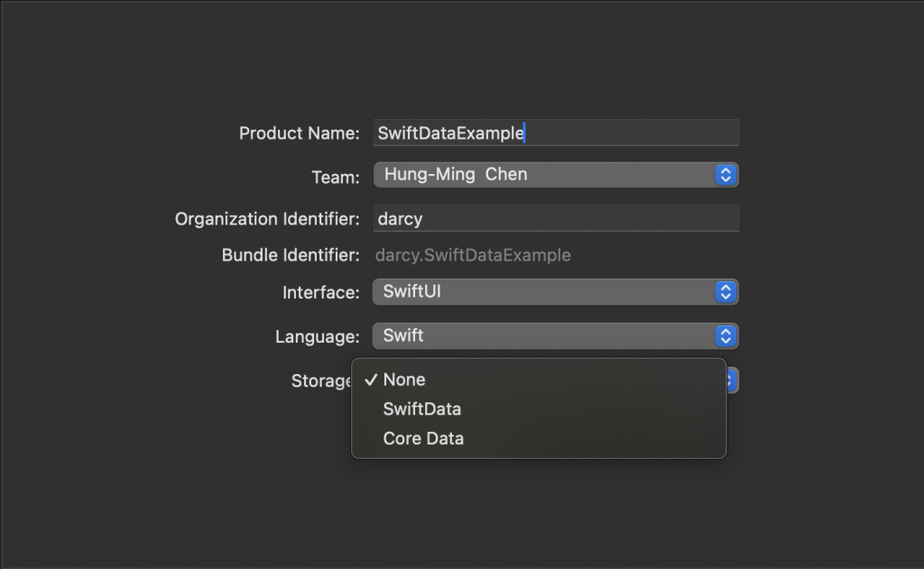Click the Language label
The height and width of the screenshot is (569, 924).
point(317,337)
